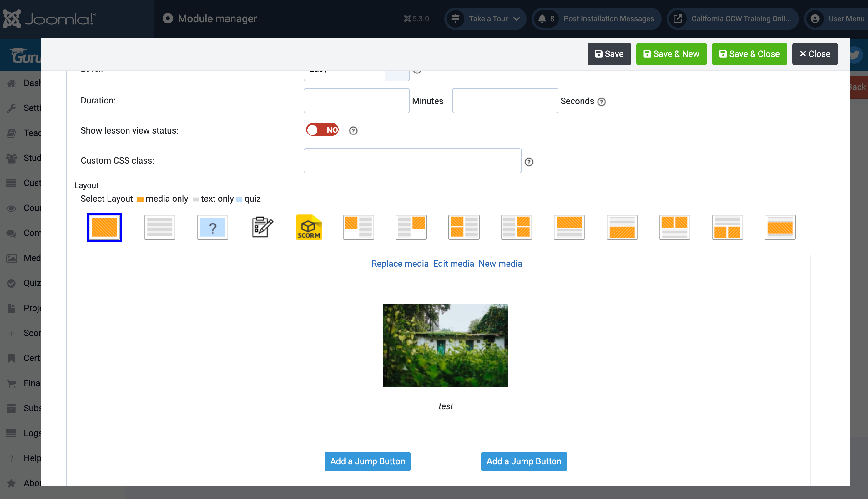868x499 pixels.
Task: Select layout with two media above text
Action: 674,227
